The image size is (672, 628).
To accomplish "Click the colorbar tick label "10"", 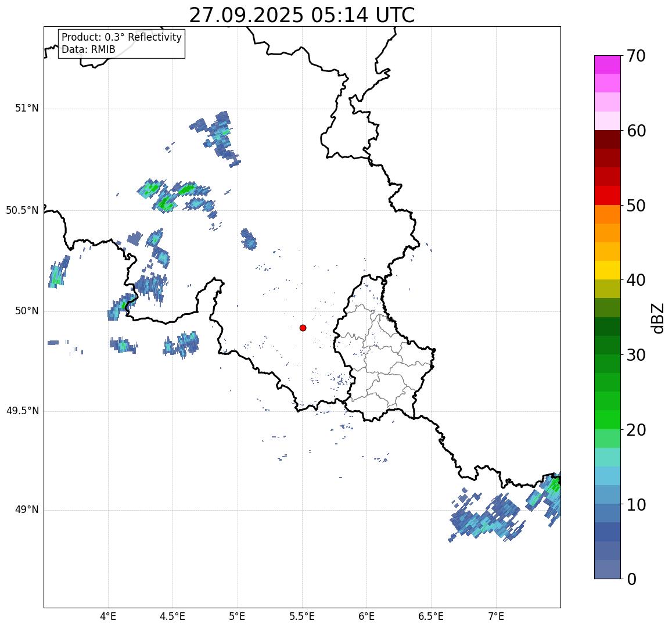I will [x=636, y=504].
